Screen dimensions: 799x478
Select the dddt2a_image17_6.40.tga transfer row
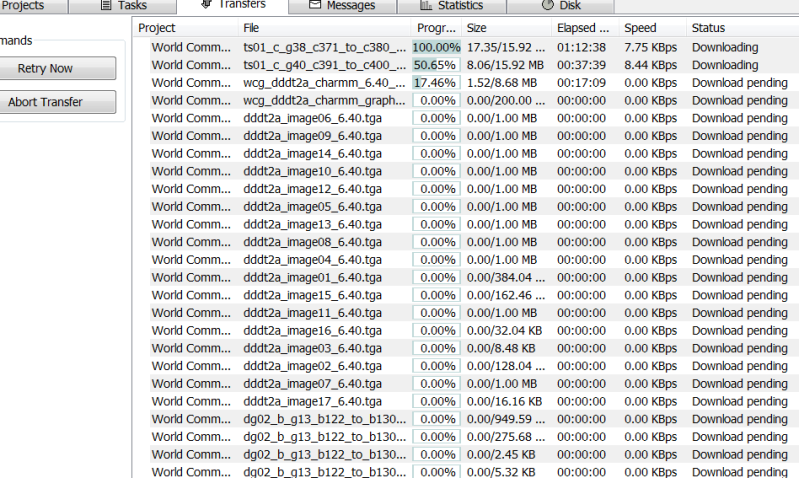click(x=312, y=401)
